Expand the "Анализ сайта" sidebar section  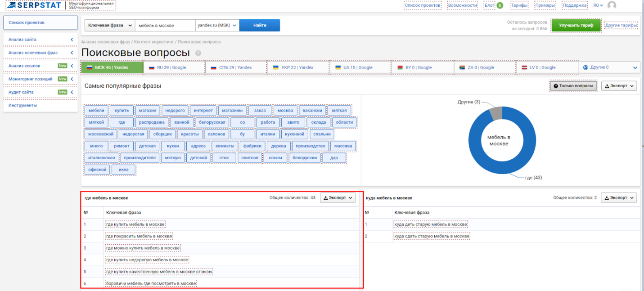click(x=41, y=40)
